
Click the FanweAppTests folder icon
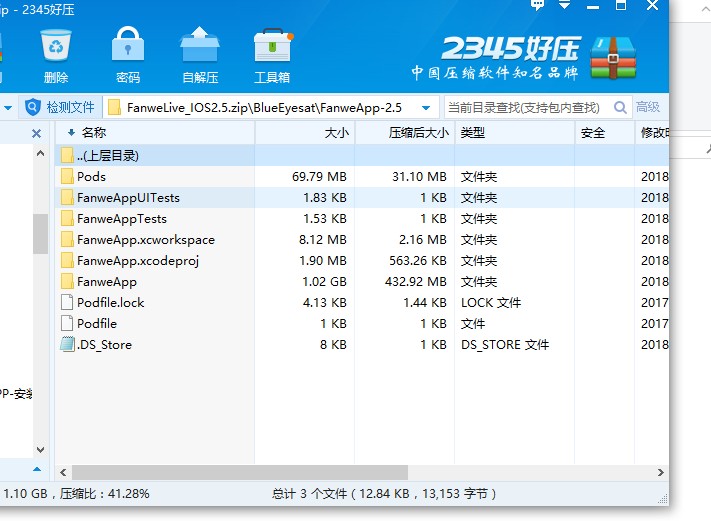pos(67,219)
